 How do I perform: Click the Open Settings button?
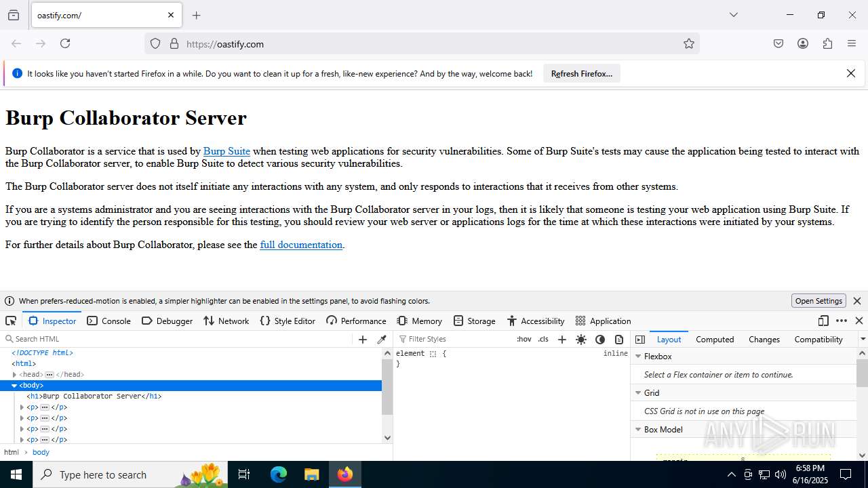[818, 301]
